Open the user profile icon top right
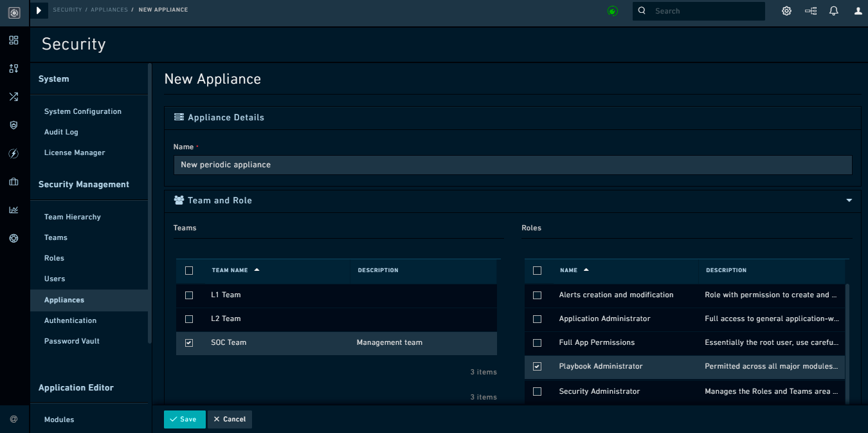This screenshot has width=868, height=433. pos(858,10)
